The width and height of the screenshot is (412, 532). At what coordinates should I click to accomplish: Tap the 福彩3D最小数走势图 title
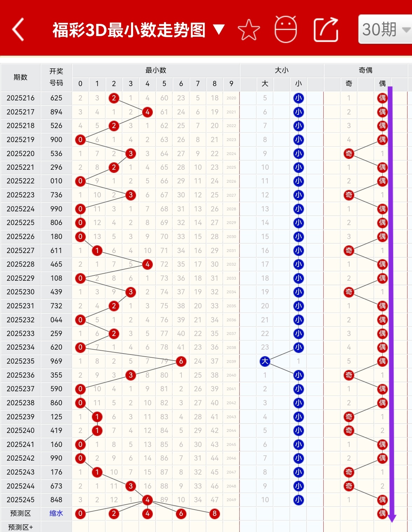click(x=129, y=30)
